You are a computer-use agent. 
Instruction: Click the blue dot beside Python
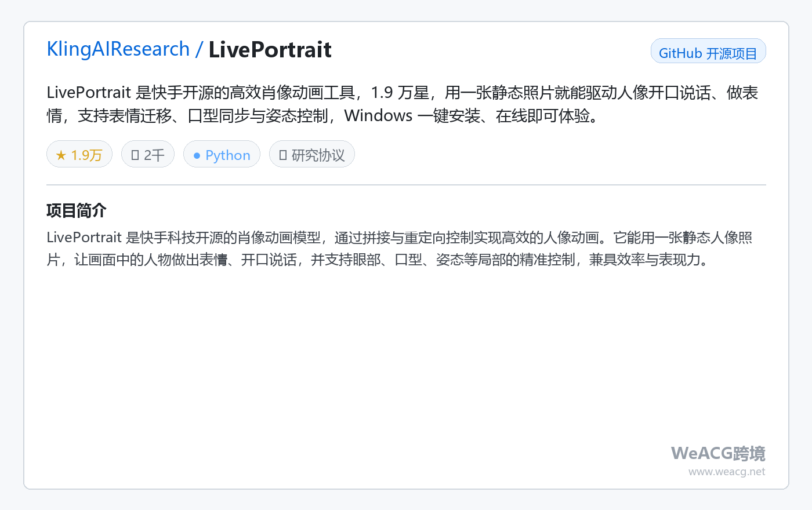[197, 155]
